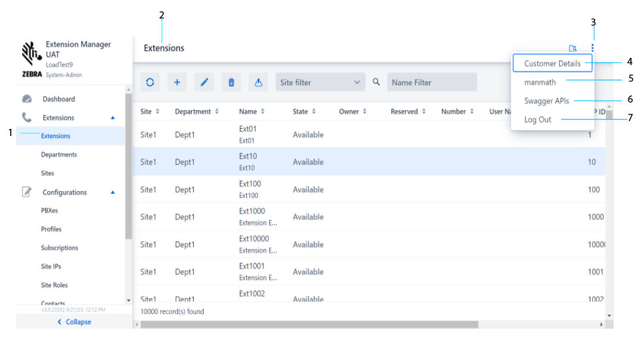
Task: Click Site1 cell in Ext1000 row
Action: (x=148, y=217)
